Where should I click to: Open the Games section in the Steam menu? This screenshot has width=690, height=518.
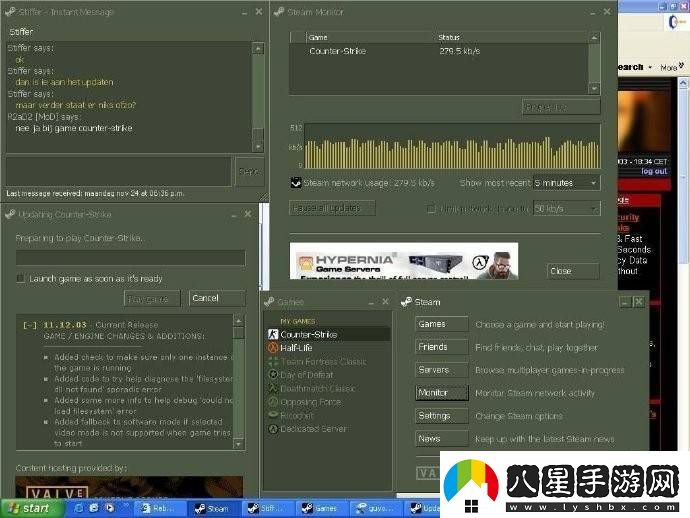pos(441,324)
